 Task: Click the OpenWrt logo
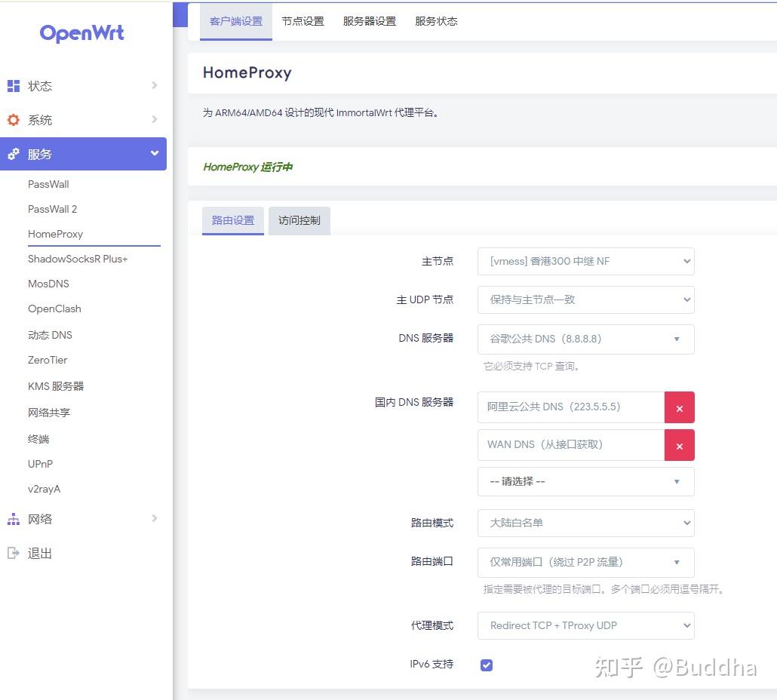pos(81,33)
